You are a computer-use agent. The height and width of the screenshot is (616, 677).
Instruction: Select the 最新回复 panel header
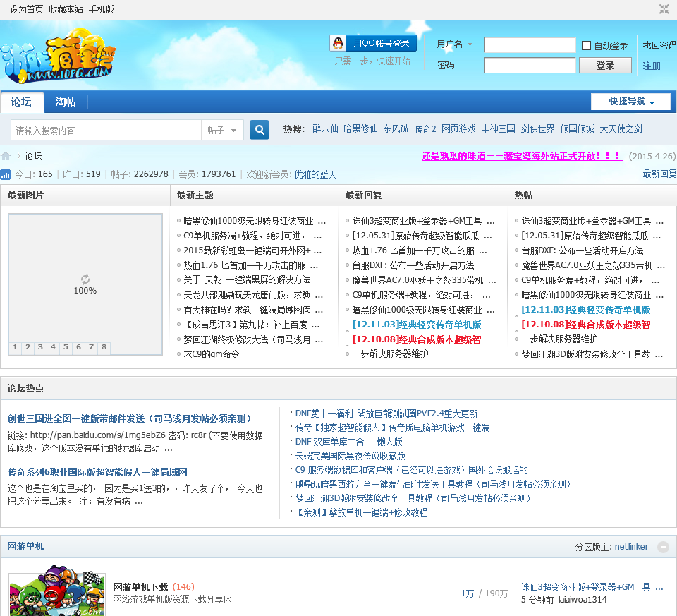[364, 195]
